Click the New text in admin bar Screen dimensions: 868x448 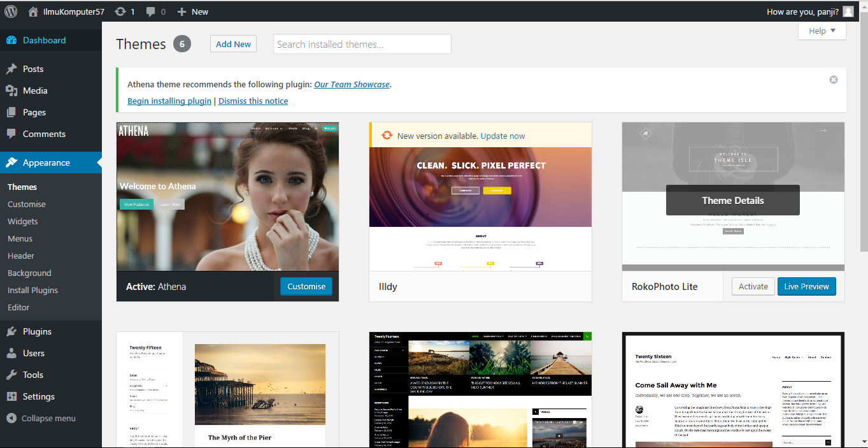[200, 11]
